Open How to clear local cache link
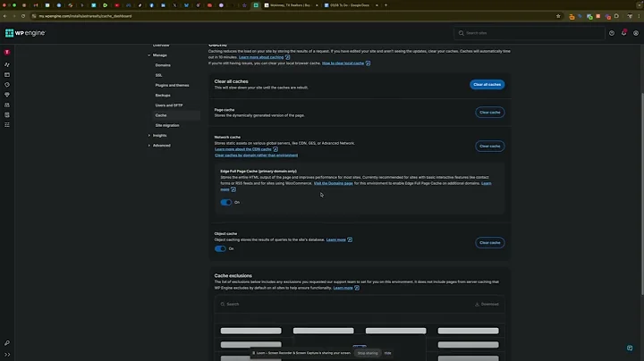644x361 pixels. [x=343, y=63]
